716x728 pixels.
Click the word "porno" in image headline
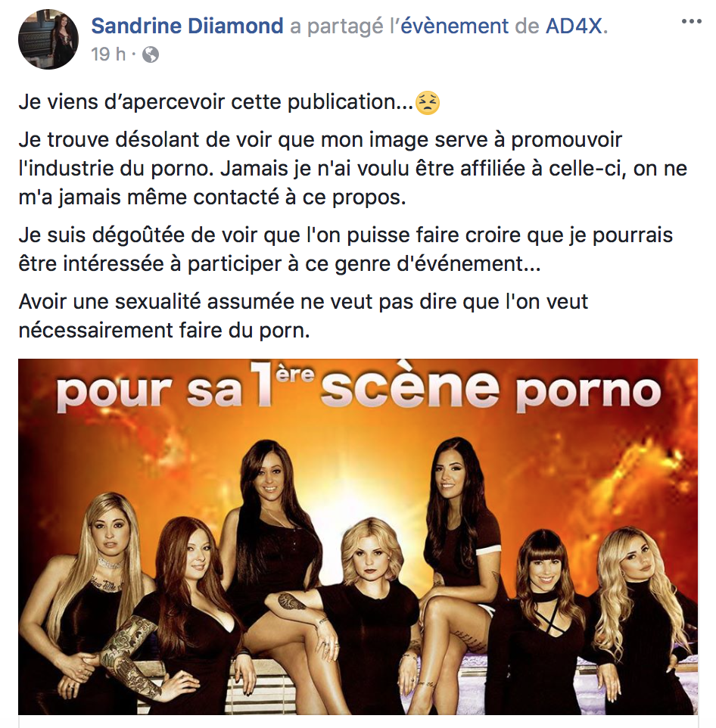pyautogui.click(x=588, y=393)
